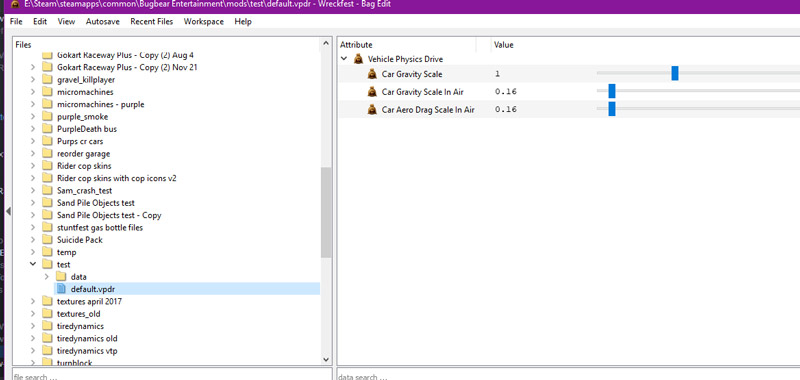
Task: Click the tiredynamics old folder icon
Action: pos(47,338)
